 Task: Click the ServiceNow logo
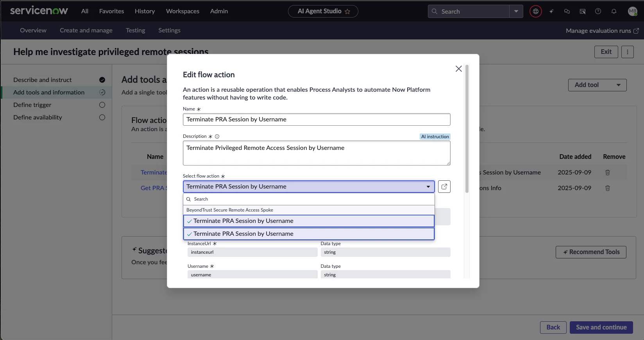coord(39,11)
